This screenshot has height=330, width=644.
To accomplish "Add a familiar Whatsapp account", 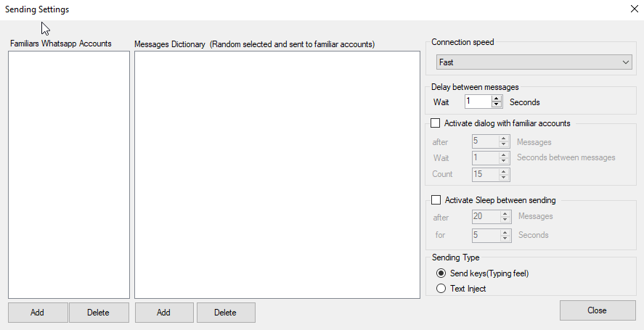I will point(38,313).
